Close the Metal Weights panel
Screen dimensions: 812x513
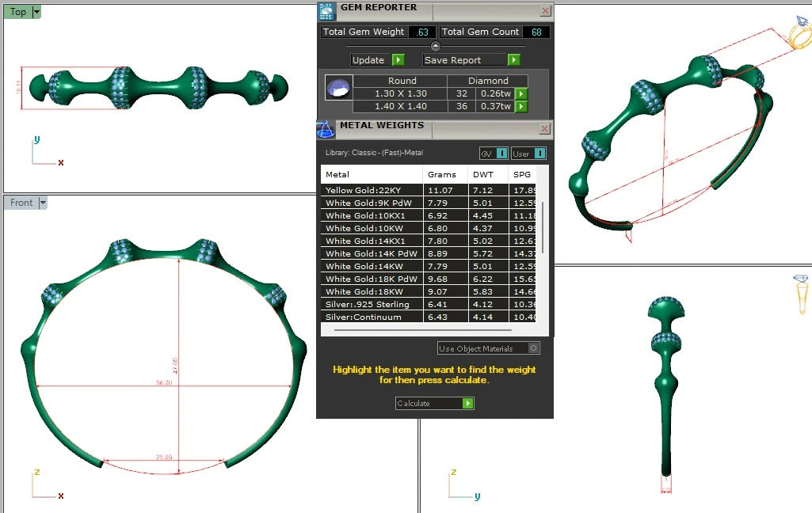pyautogui.click(x=544, y=128)
